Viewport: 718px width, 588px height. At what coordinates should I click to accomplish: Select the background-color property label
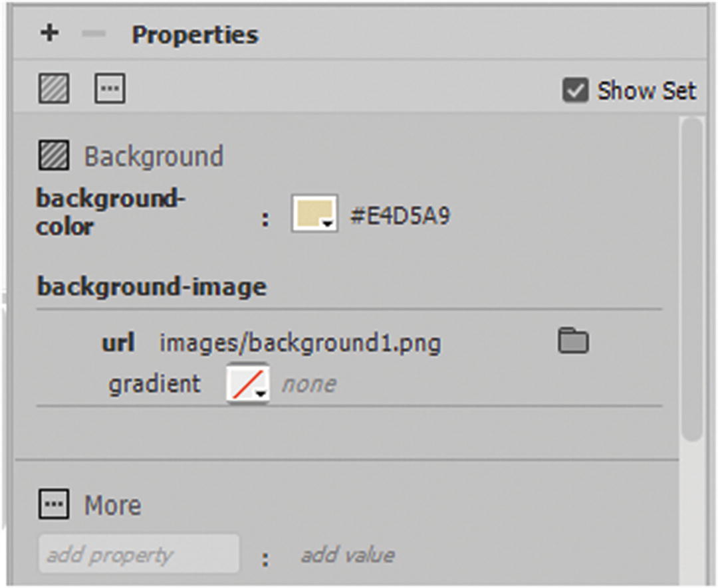tap(110, 213)
